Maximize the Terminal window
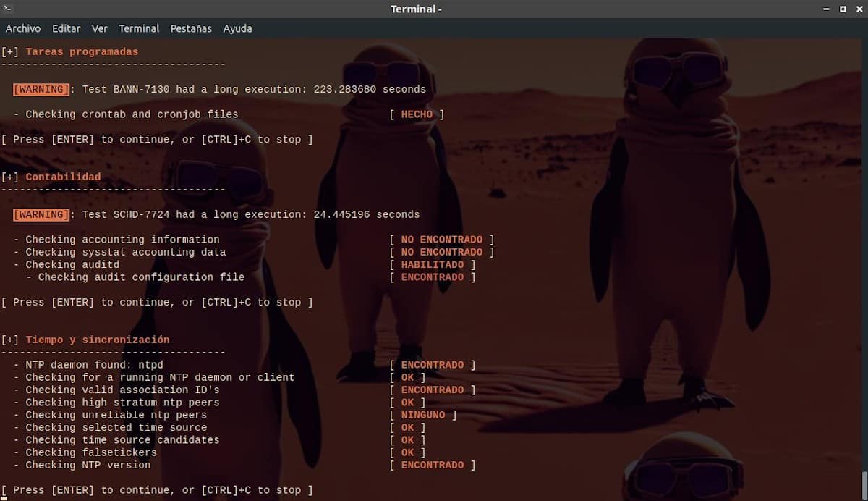Viewport: 868px width, 501px height. click(x=843, y=9)
